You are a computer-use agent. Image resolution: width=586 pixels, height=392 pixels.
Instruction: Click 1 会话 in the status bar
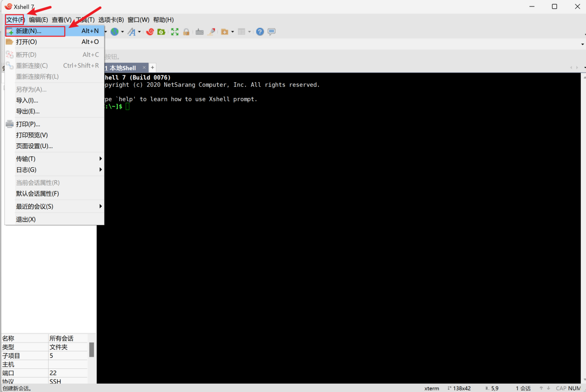click(x=523, y=388)
